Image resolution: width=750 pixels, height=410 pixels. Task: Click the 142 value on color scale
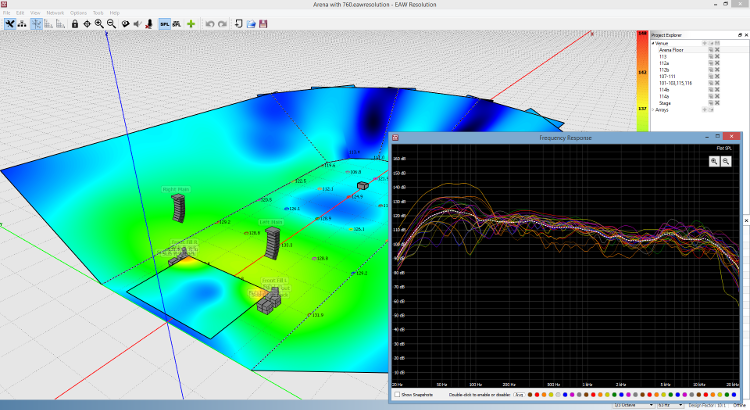pyautogui.click(x=642, y=72)
